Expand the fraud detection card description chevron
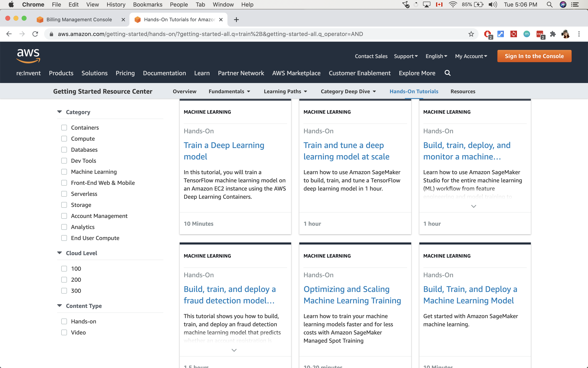Image resolution: width=588 pixels, height=368 pixels. 234,350
